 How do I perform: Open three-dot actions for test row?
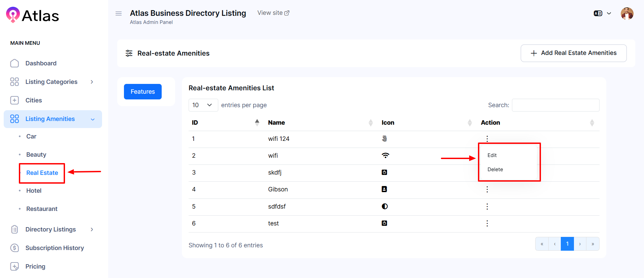(x=487, y=223)
